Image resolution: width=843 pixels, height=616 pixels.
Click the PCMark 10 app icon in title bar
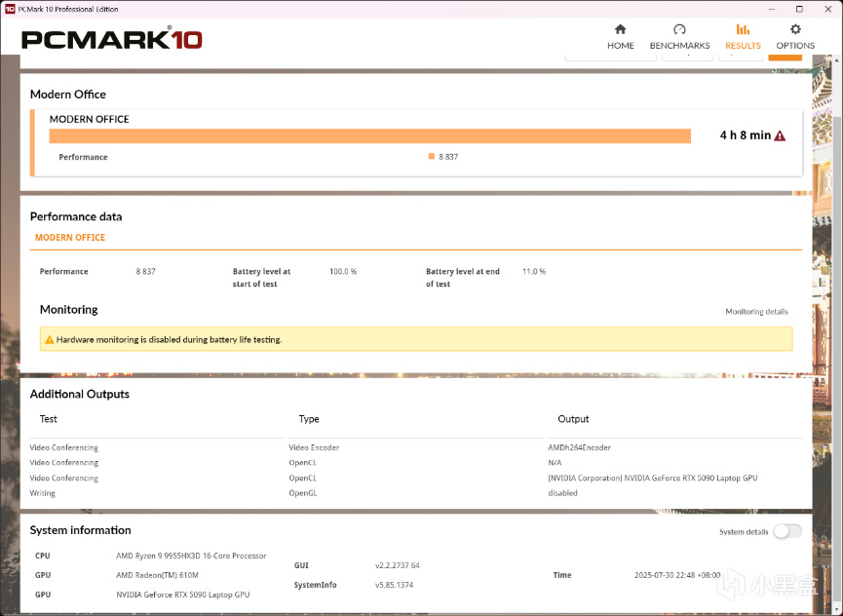click(9, 9)
